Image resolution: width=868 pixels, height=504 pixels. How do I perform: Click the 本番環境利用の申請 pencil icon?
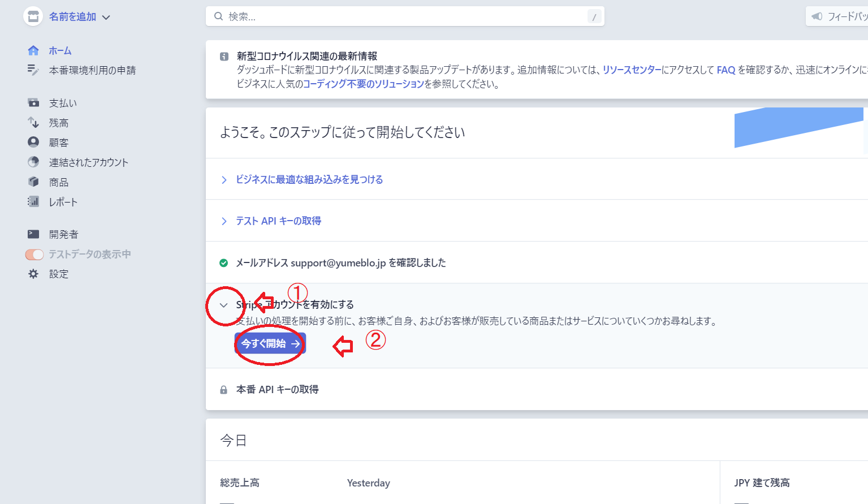(33, 70)
